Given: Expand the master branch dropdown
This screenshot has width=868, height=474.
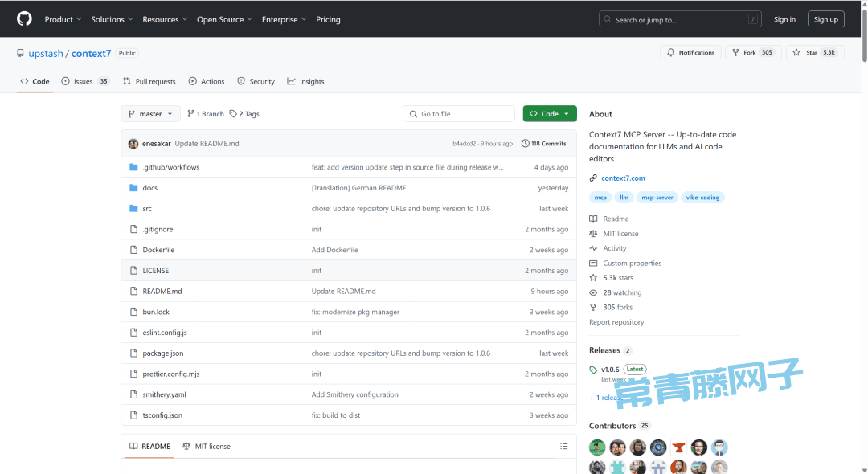Looking at the screenshot, I should pyautogui.click(x=150, y=114).
